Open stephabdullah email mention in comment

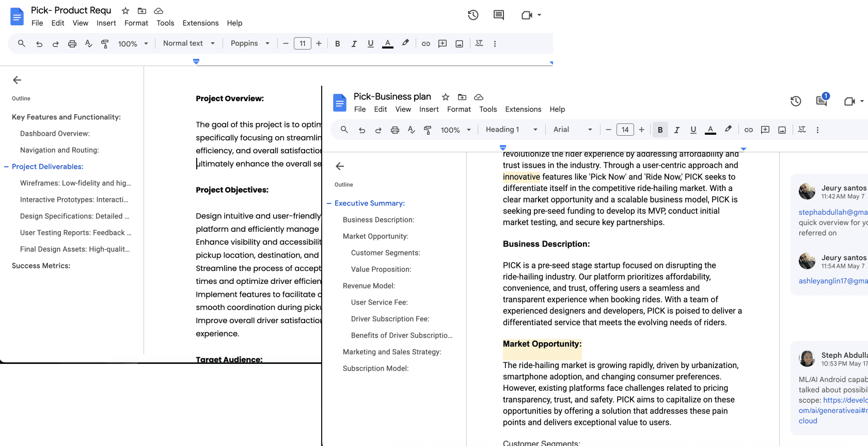tap(833, 212)
